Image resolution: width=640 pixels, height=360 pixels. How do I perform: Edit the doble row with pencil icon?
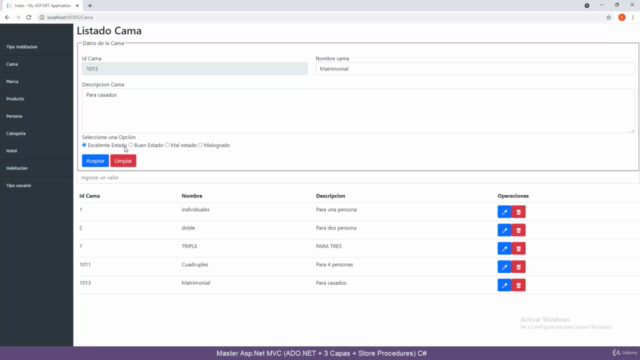click(x=504, y=230)
